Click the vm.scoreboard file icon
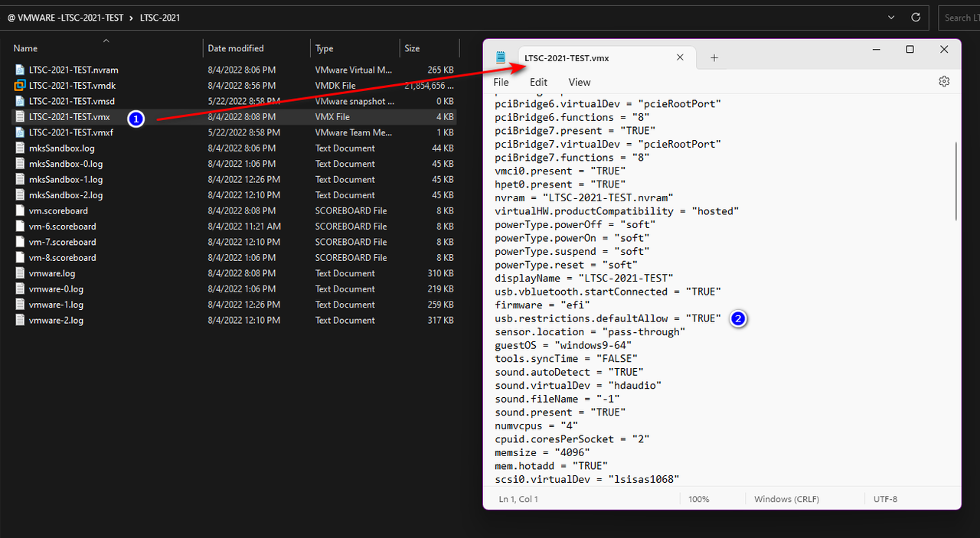 coord(20,210)
